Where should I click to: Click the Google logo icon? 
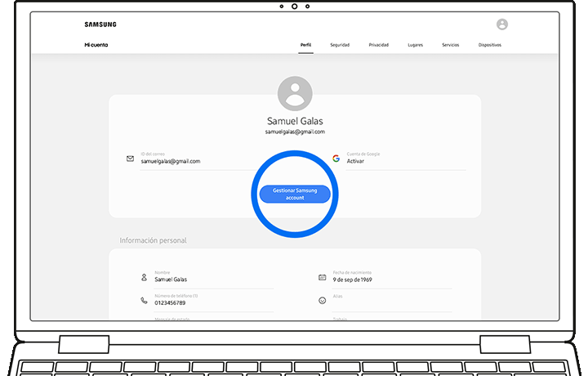point(336,158)
